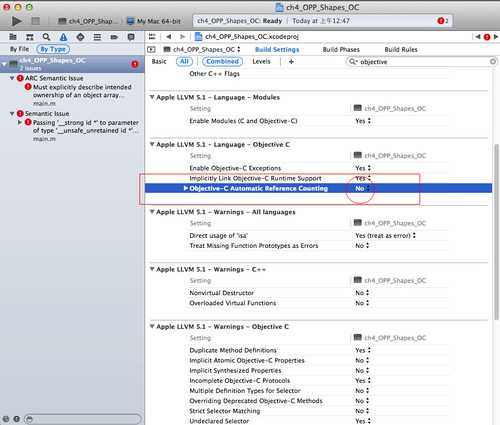The image size is (500, 425).
Task: Show Basic build settings
Action: tap(159, 61)
